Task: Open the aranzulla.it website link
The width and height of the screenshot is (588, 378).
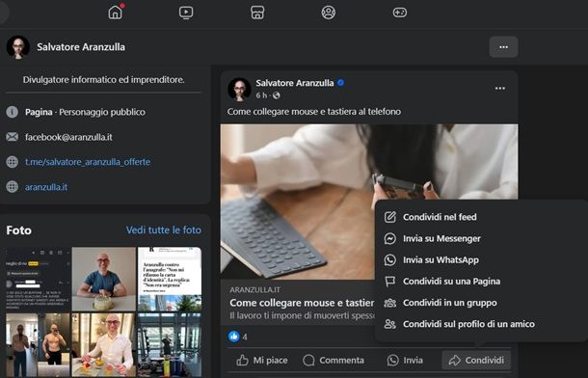Action: [x=46, y=187]
